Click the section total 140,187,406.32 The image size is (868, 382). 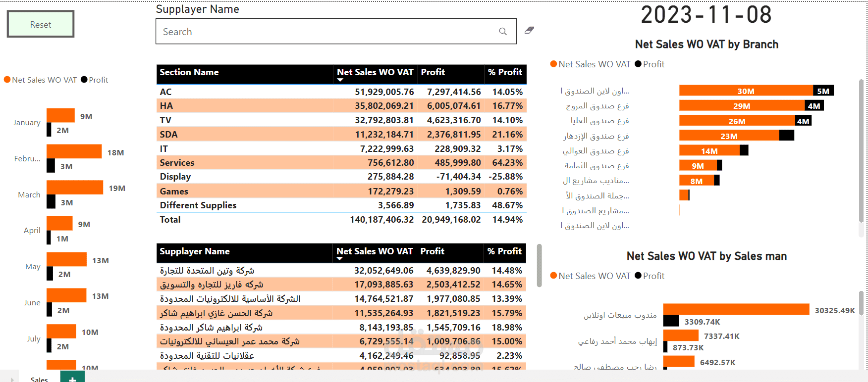(381, 220)
